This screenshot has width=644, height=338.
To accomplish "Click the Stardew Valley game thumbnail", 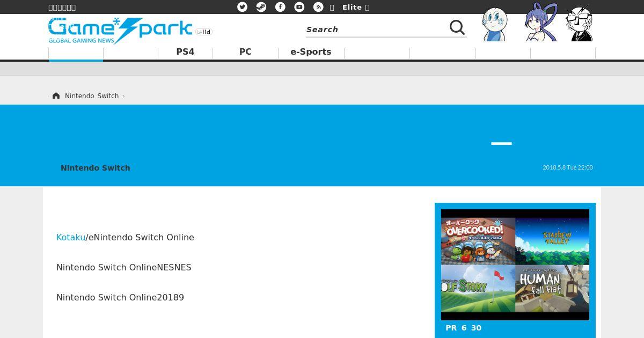I will click(x=552, y=240).
